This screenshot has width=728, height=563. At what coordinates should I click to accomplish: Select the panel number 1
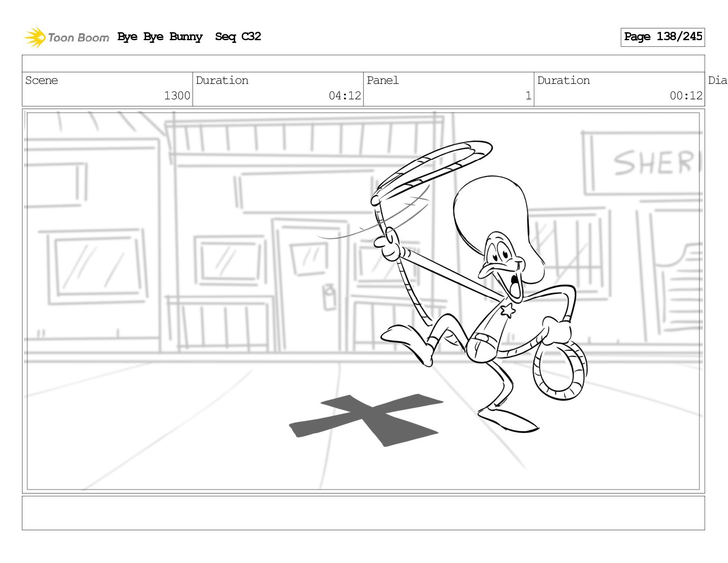(528, 96)
